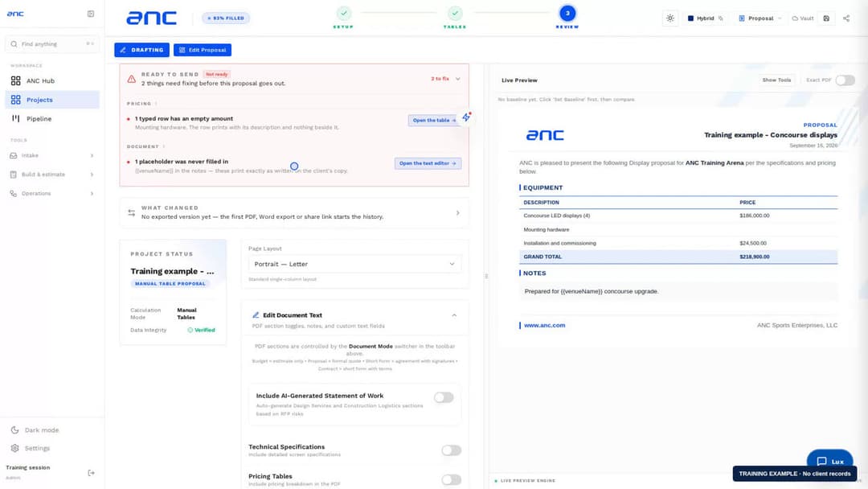Click the Tables step checkmark
Image resolution: width=868 pixels, height=489 pixels.
[455, 13]
